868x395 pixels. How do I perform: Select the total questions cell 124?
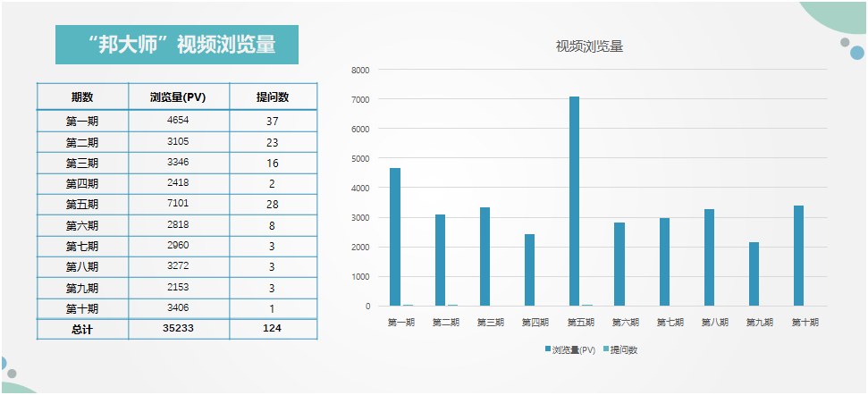[272, 329]
